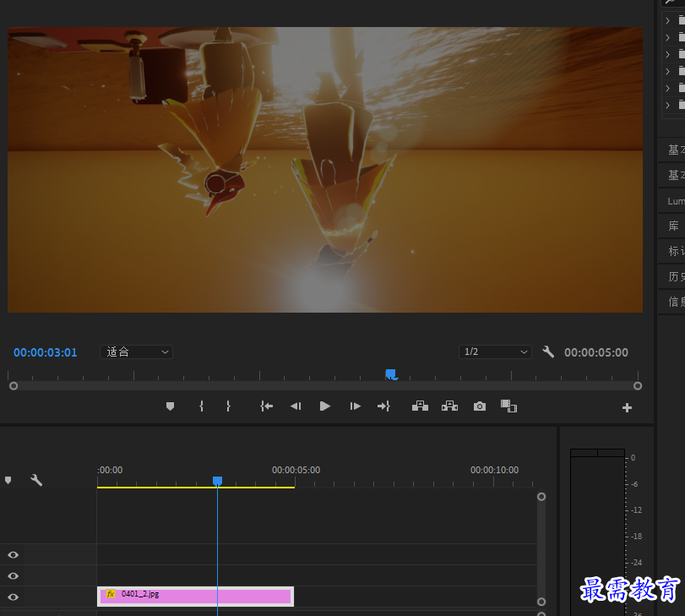685x616 pixels.
Task: Open program monitor settings wrench
Action: [x=548, y=352]
